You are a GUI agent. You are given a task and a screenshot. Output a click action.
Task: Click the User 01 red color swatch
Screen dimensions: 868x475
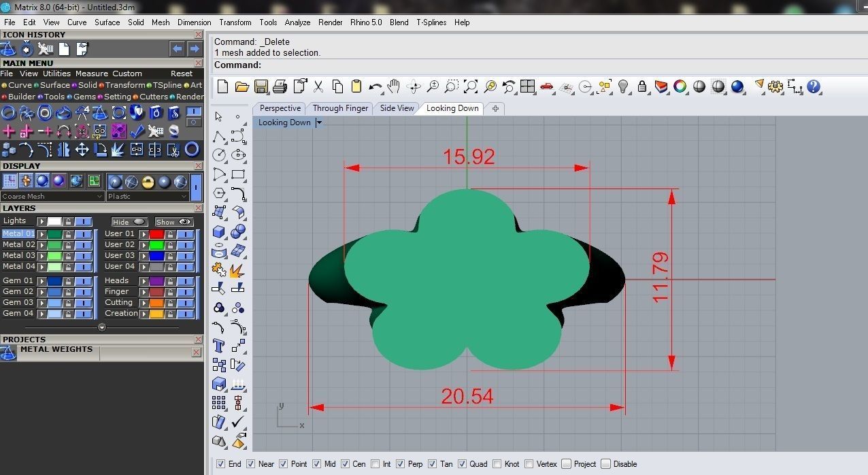point(156,234)
